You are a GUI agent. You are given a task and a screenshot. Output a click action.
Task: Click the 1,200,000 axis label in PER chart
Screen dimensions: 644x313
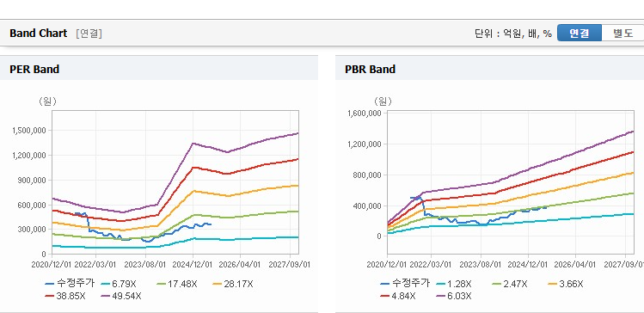29,156
